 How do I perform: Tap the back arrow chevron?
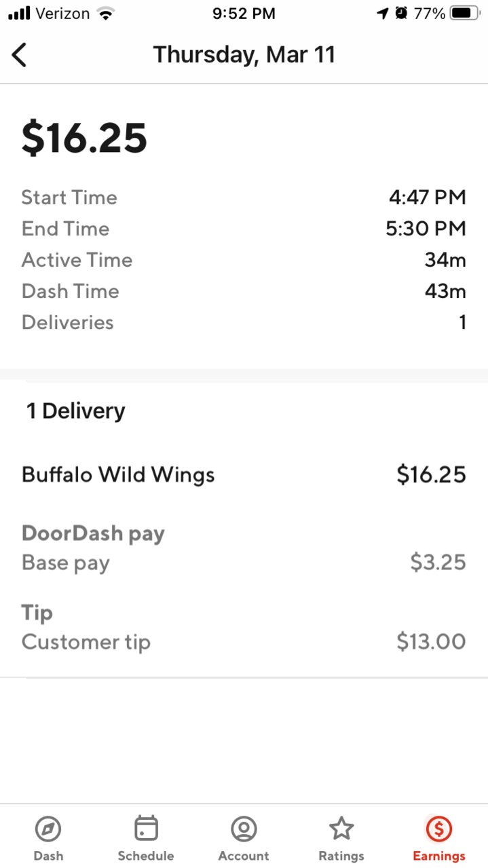[x=19, y=54]
